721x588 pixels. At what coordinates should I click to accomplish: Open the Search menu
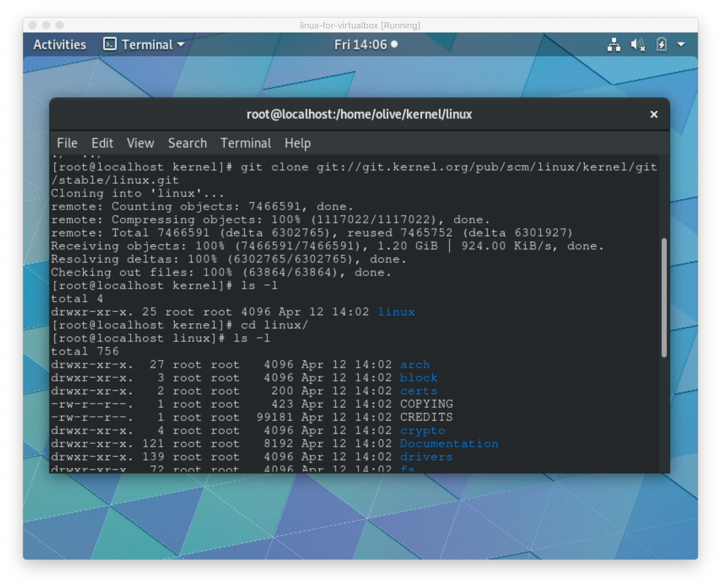(187, 143)
